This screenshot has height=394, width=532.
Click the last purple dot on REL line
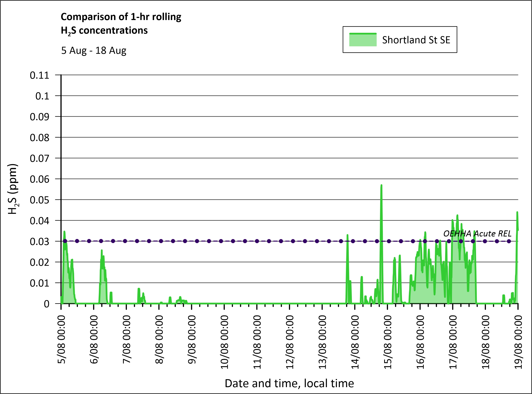click(x=509, y=241)
